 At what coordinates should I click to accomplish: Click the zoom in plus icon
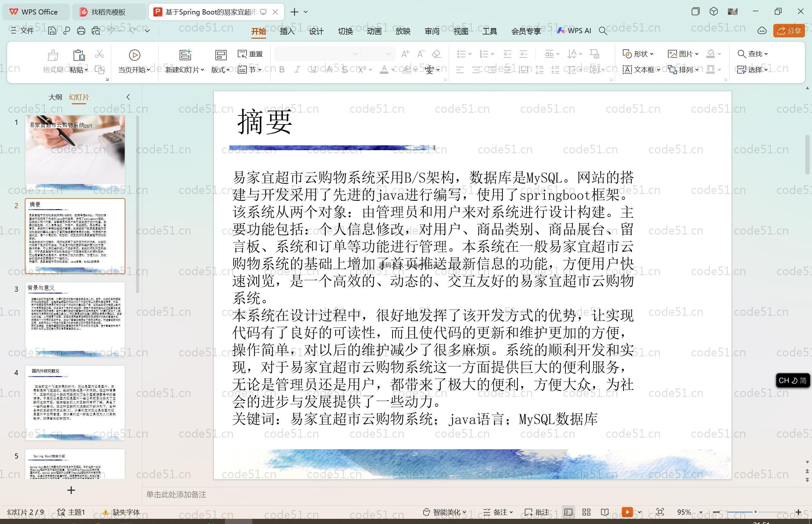798,512
